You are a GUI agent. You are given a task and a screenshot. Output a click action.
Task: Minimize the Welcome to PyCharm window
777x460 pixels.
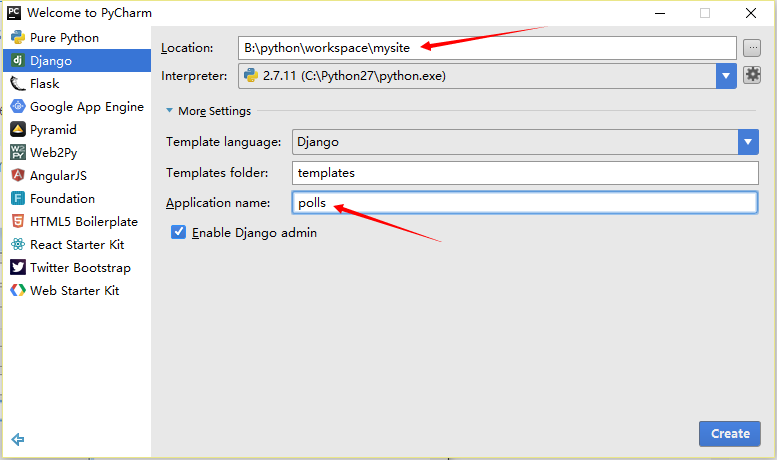click(660, 13)
